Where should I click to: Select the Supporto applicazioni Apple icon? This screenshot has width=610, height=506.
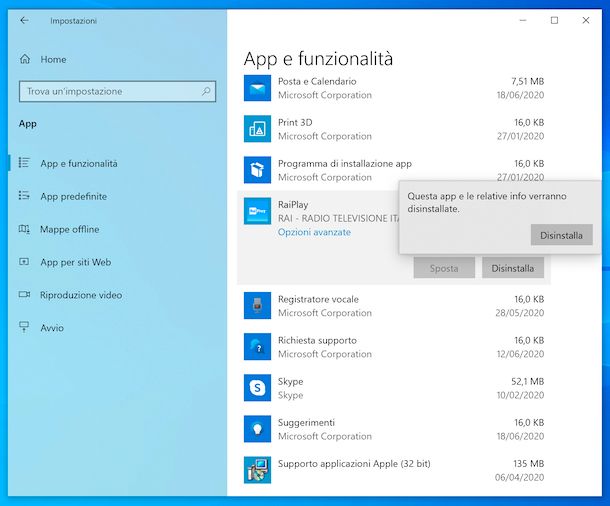click(x=257, y=470)
